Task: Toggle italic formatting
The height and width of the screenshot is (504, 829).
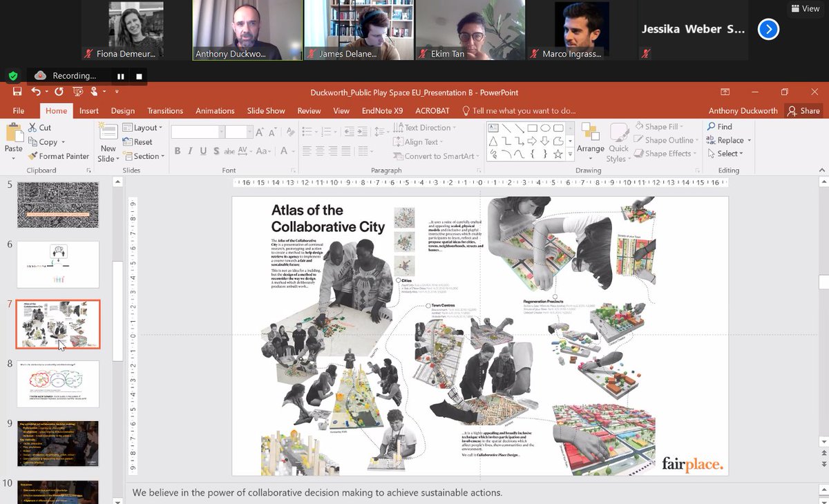Action: (x=190, y=151)
